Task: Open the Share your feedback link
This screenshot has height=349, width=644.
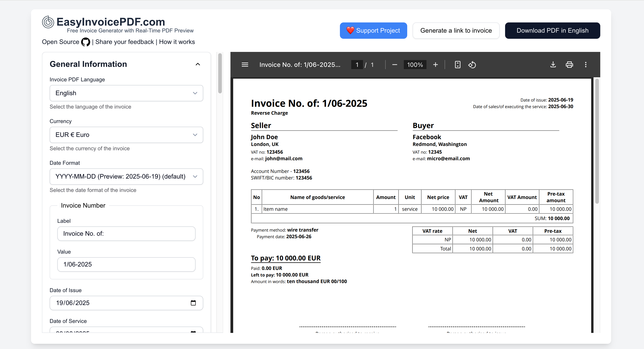Action: [x=124, y=42]
